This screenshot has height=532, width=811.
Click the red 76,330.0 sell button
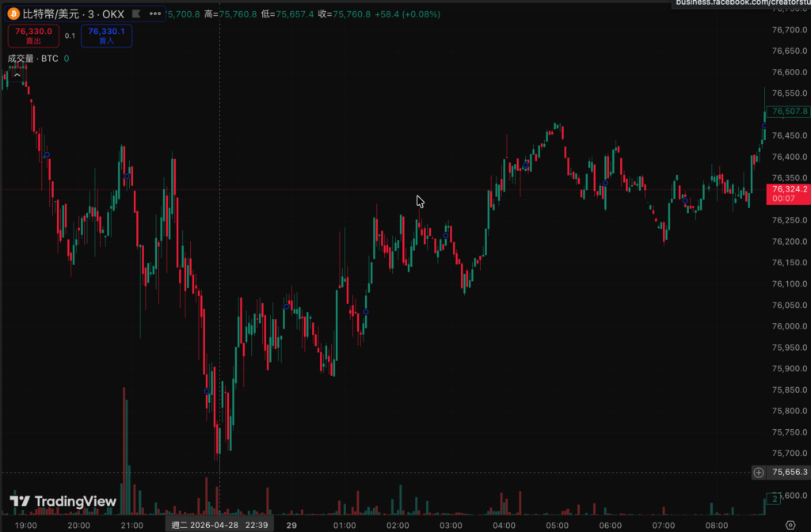[33, 36]
